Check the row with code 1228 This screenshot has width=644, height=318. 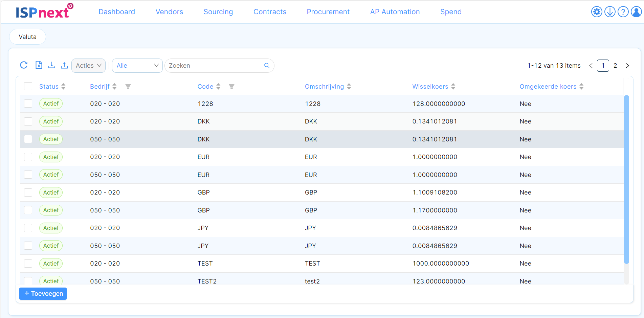[28, 104]
